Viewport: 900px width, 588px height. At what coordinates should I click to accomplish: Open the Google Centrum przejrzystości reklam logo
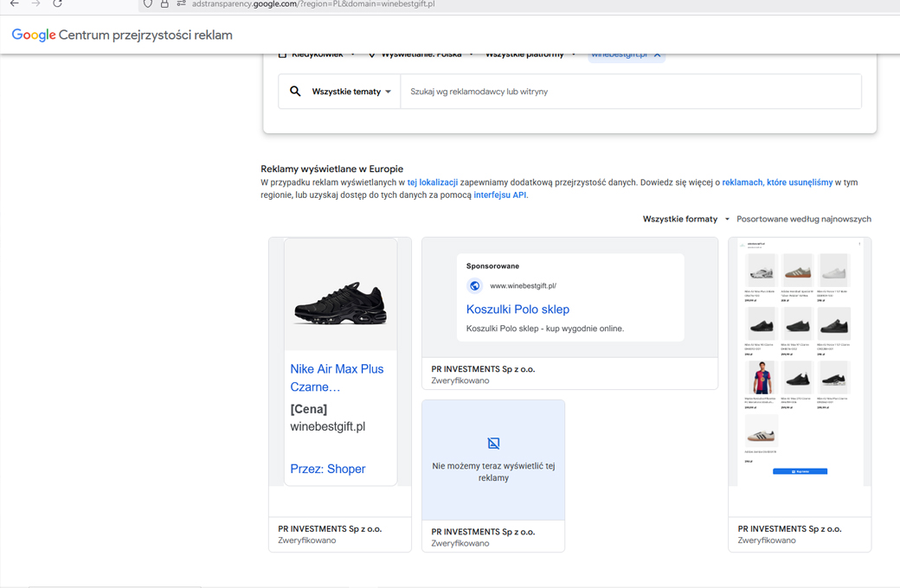click(x=122, y=35)
